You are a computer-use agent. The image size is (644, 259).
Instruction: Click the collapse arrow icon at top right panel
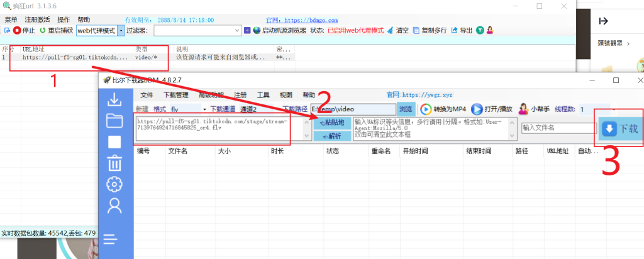603,21
